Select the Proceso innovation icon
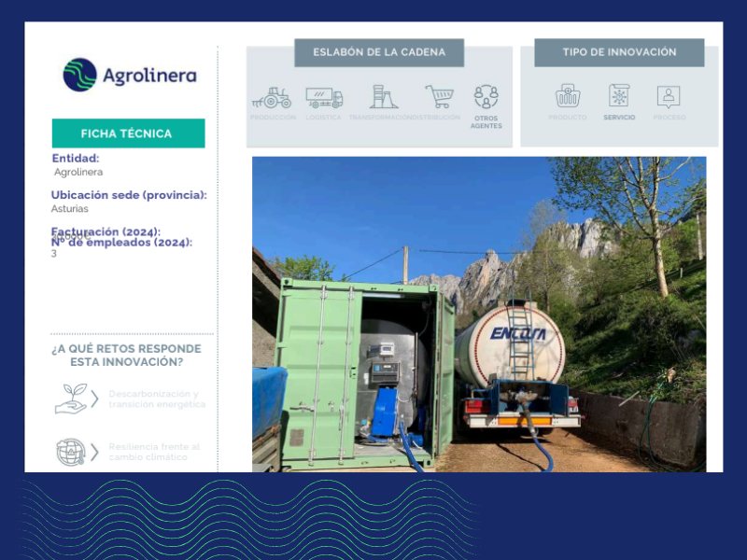Viewport: 747px width, 560px height. (x=669, y=97)
